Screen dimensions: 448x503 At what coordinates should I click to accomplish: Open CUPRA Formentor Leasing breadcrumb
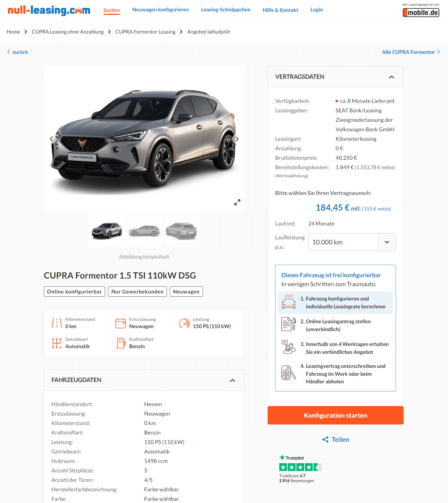(x=145, y=32)
